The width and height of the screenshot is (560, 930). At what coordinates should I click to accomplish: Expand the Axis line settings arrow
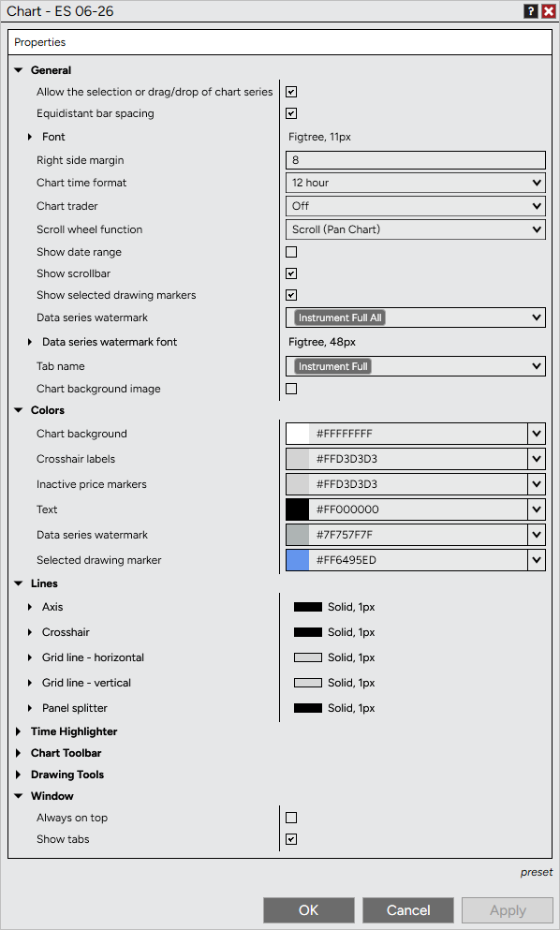click(30, 607)
